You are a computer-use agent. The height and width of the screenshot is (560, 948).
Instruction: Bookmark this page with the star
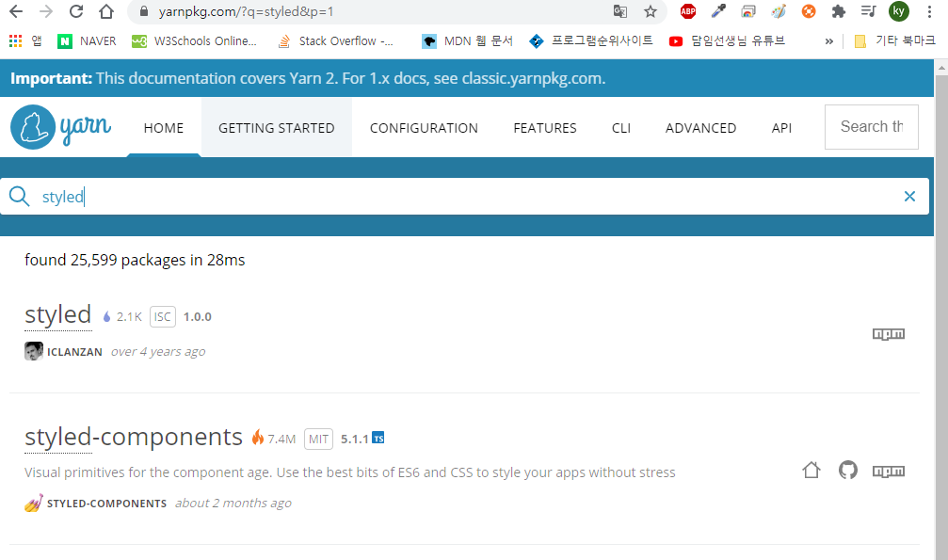(651, 11)
